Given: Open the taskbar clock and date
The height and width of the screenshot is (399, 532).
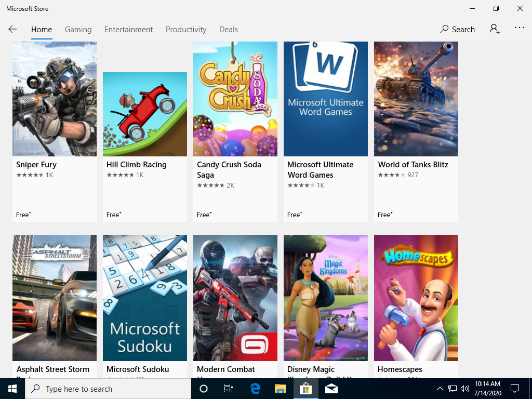Looking at the screenshot, I should tap(487, 389).
